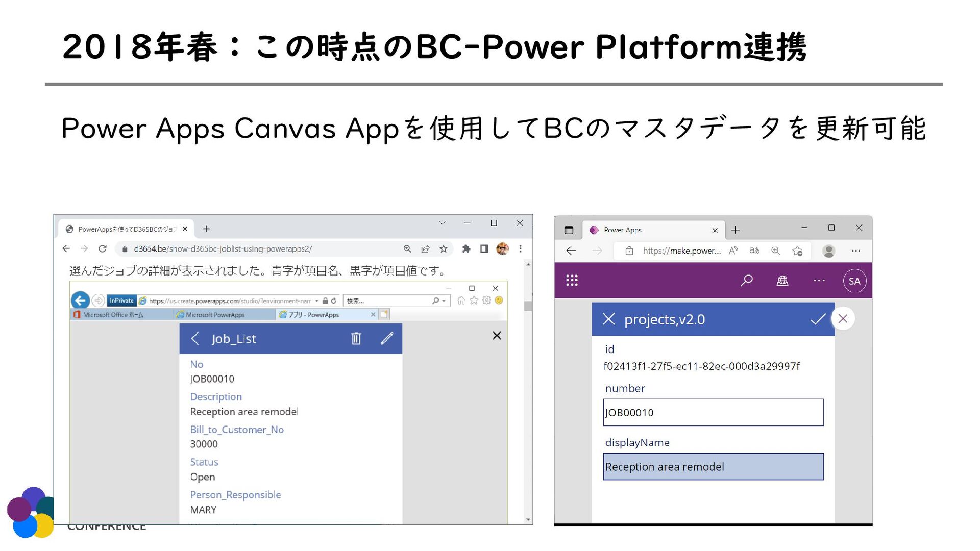This screenshot has height=551, width=980.
Task: Open the environment globe icon
Action: coord(782,280)
